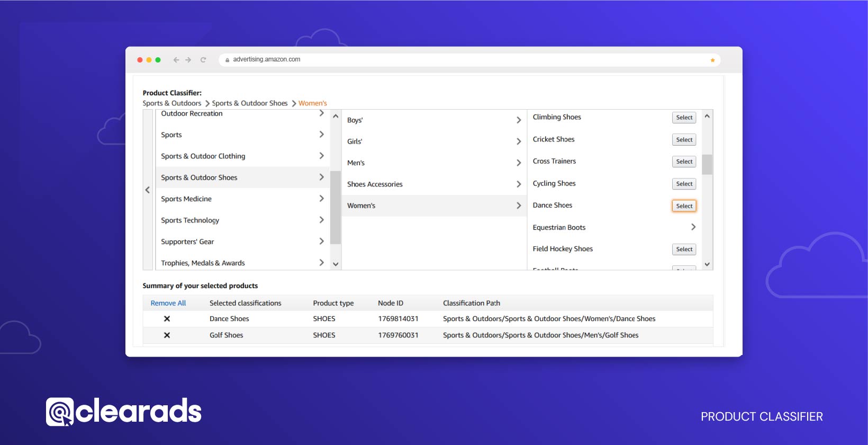This screenshot has height=445, width=868.
Task: Open Shoes Accessories row
Action: (x=434, y=184)
